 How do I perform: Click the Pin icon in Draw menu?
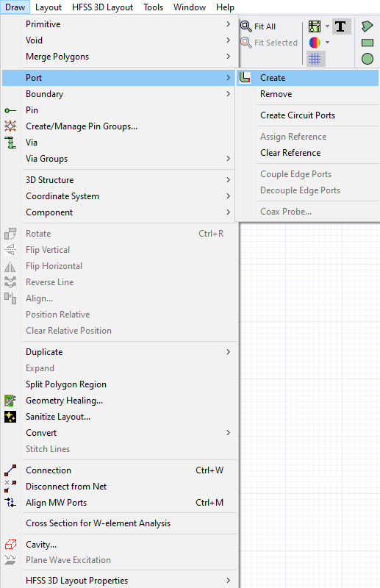pos(10,110)
